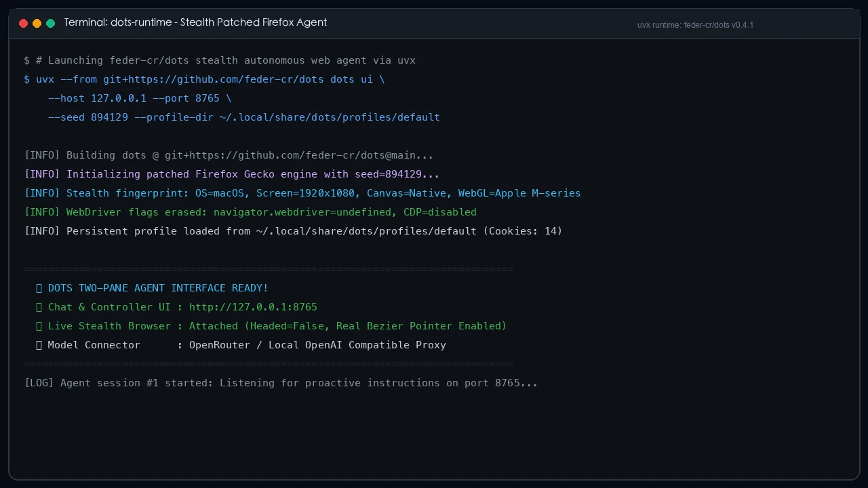Select the '# Launching feder-cr/dots' comment line
The width and height of the screenshot is (868, 488).
[x=220, y=60]
